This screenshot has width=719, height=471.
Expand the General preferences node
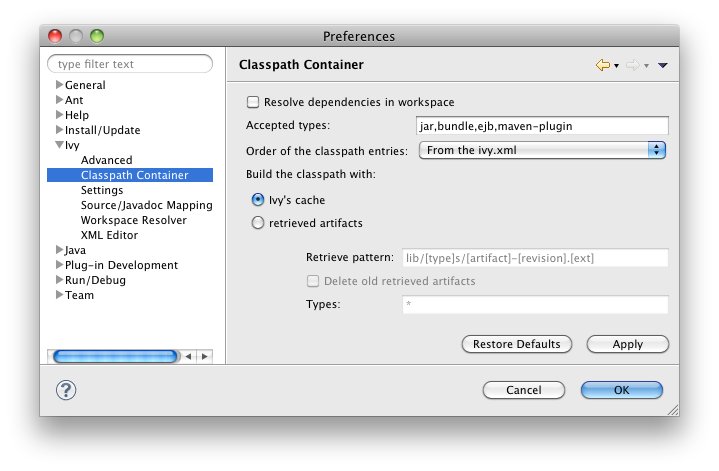pos(59,85)
